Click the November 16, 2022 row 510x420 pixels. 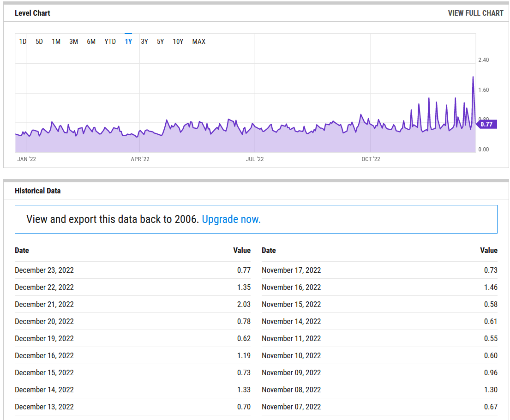(379, 287)
